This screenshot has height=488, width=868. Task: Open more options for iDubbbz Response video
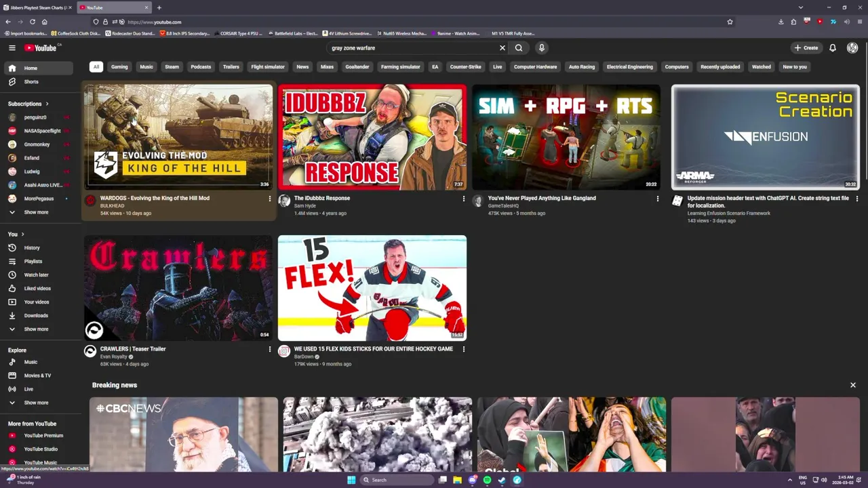click(x=464, y=199)
